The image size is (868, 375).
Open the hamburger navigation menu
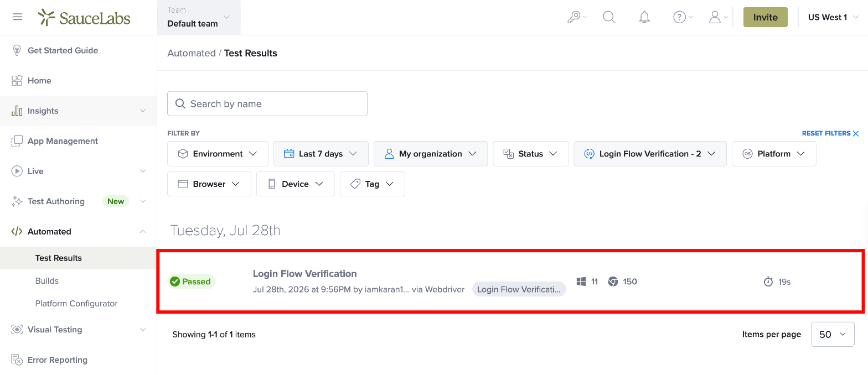coord(18,17)
